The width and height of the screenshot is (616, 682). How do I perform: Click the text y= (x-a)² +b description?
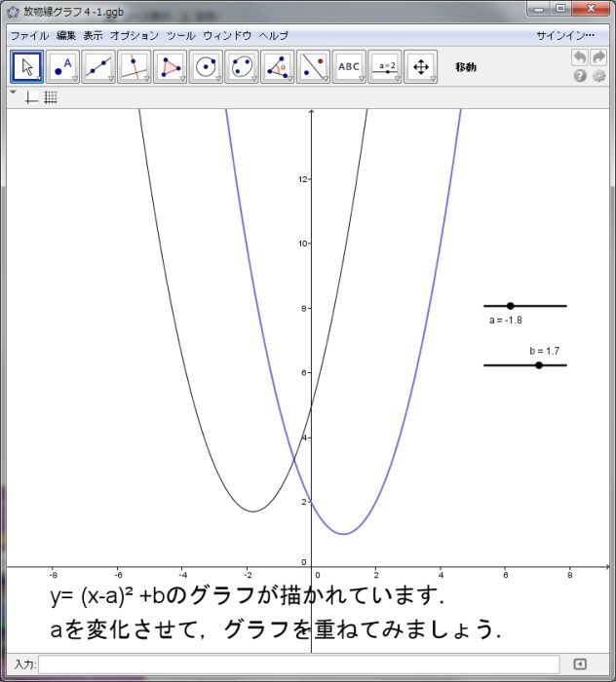point(248,595)
